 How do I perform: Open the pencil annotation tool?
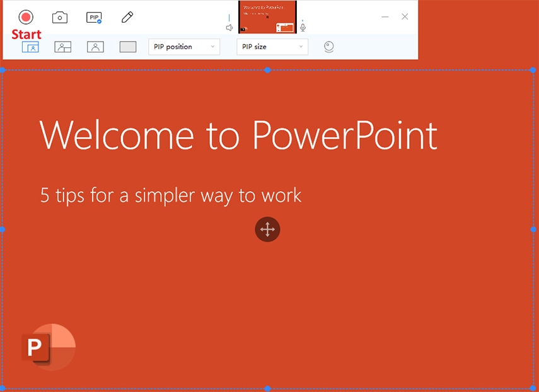[x=127, y=17]
